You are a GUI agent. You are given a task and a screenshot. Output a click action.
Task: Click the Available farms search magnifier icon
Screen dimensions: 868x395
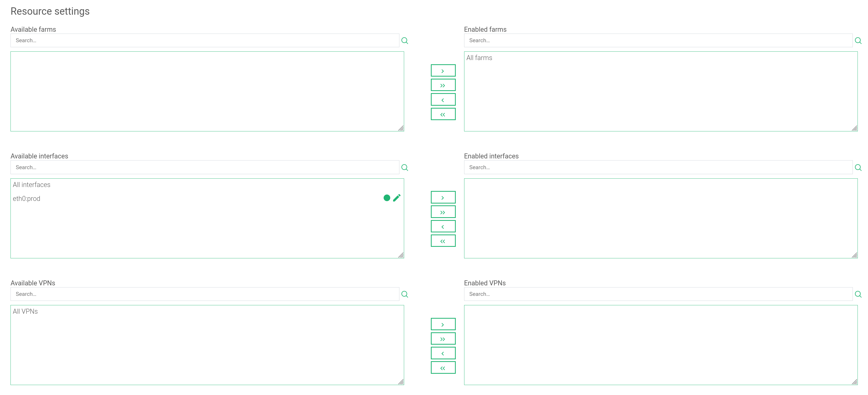405,41
